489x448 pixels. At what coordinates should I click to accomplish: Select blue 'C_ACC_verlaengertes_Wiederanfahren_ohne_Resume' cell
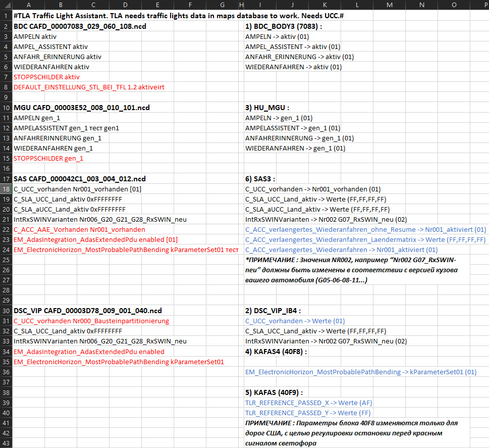tap(365, 229)
